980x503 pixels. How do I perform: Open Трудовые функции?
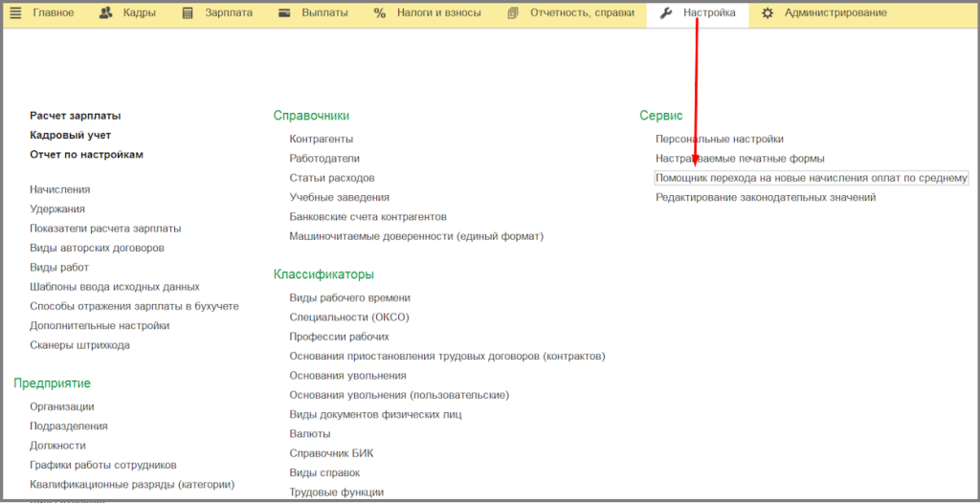(x=336, y=492)
